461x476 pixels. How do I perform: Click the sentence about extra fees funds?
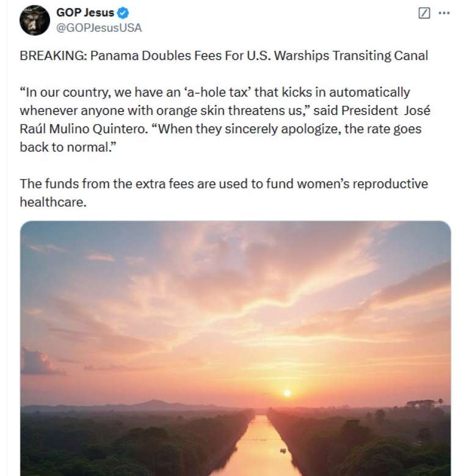pos(223,185)
